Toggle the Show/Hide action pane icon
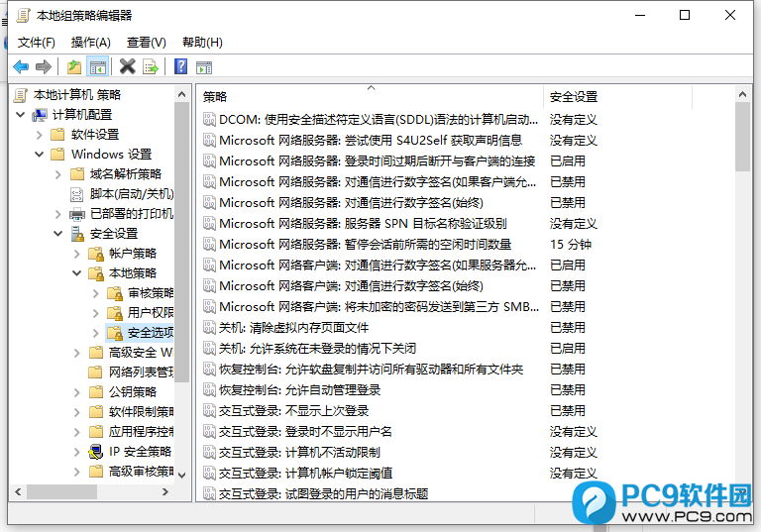 coord(204,67)
